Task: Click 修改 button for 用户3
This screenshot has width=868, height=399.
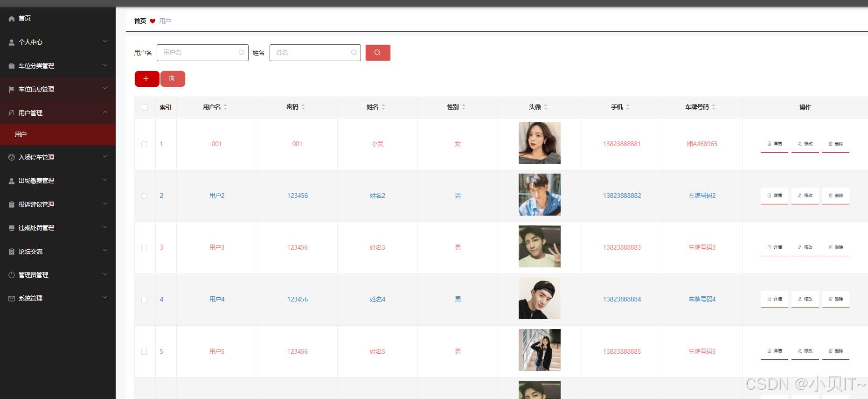Action: click(x=805, y=247)
